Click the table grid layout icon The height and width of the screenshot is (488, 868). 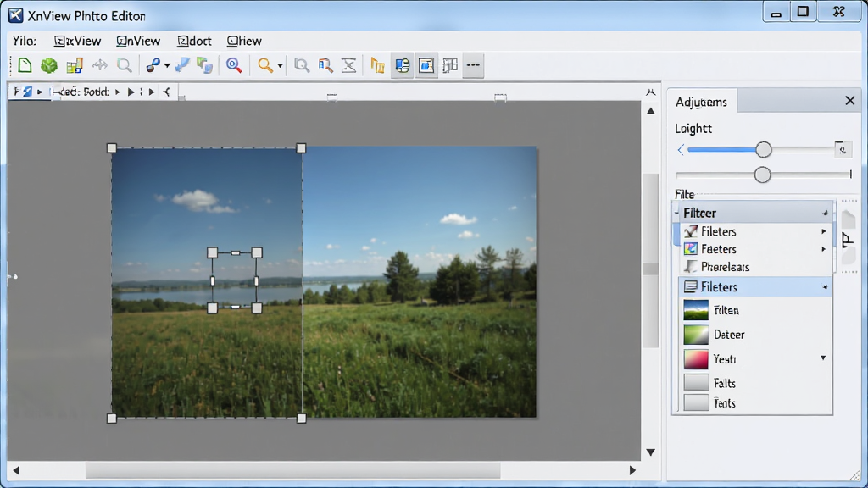point(450,65)
